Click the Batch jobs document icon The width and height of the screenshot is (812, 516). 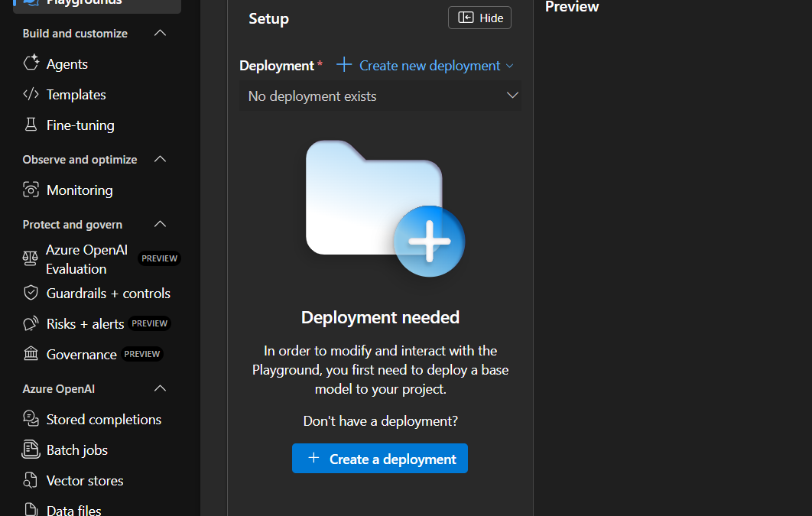31,449
